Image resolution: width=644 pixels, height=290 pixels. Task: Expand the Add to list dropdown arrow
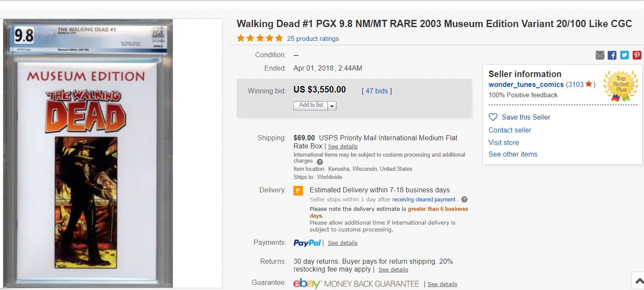pos(332,105)
